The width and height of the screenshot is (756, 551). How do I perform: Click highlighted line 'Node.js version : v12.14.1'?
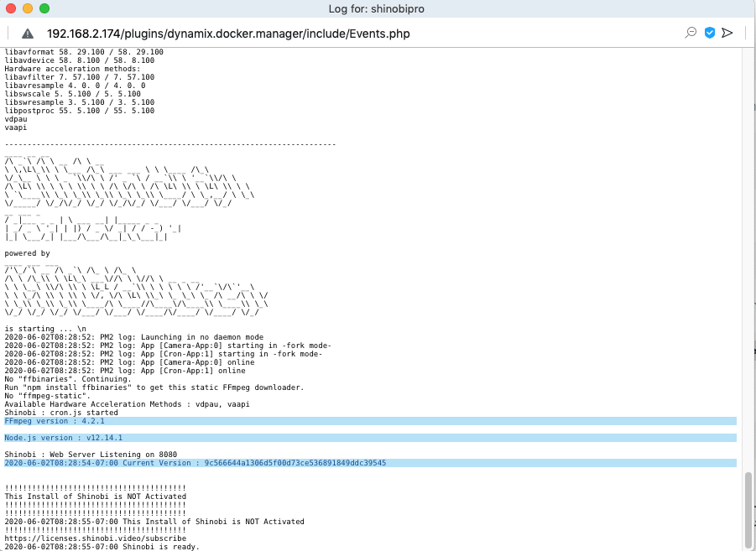[x=370, y=438]
